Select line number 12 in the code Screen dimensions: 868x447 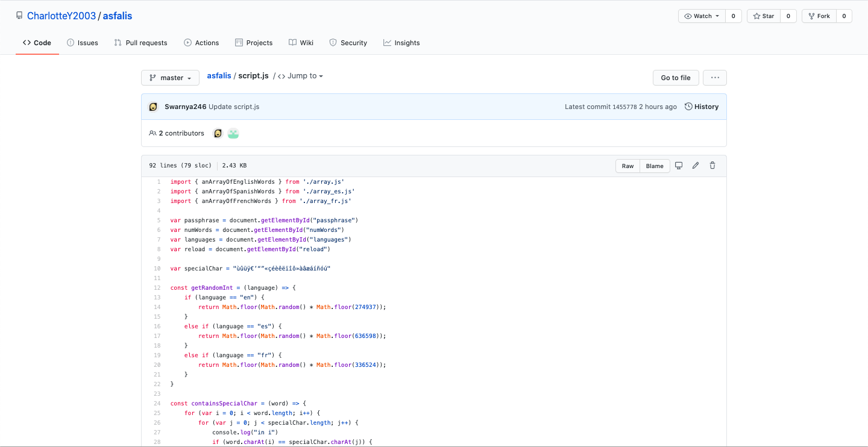157,288
